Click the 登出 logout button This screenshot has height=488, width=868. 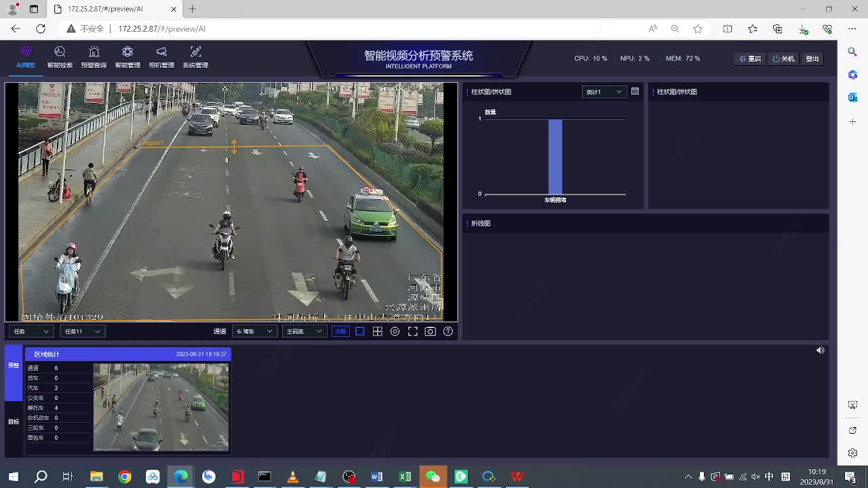click(x=812, y=59)
